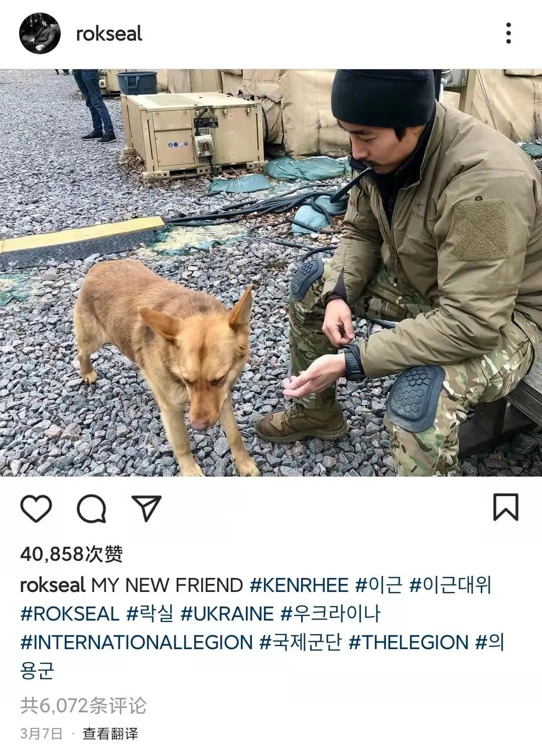Open the #THELEGION hashtag

409,643
